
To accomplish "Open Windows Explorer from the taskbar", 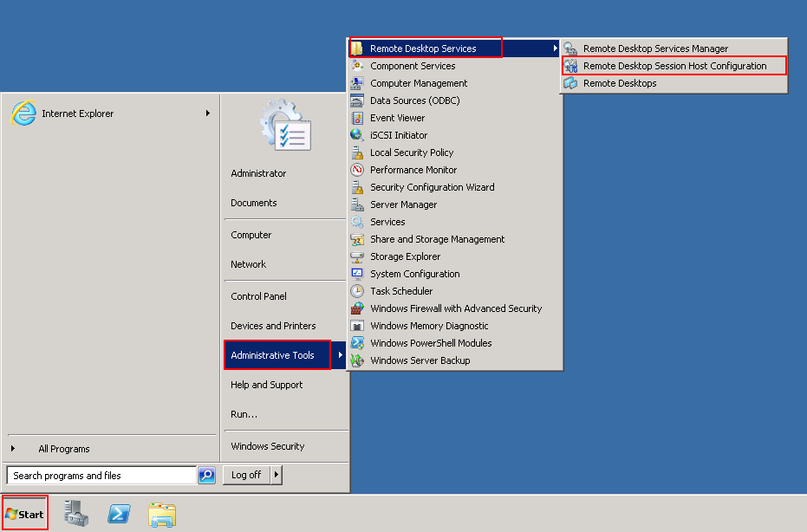I will (x=162, y=514).
